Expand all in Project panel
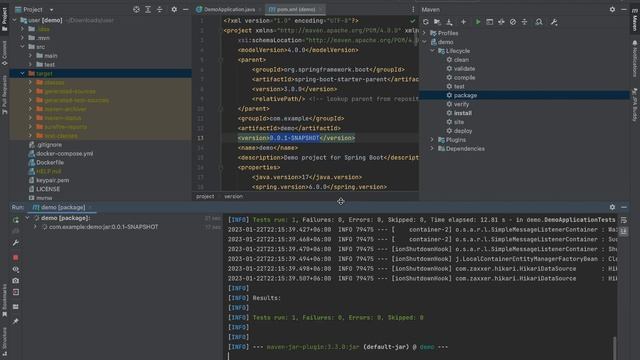 pos(148,9)
